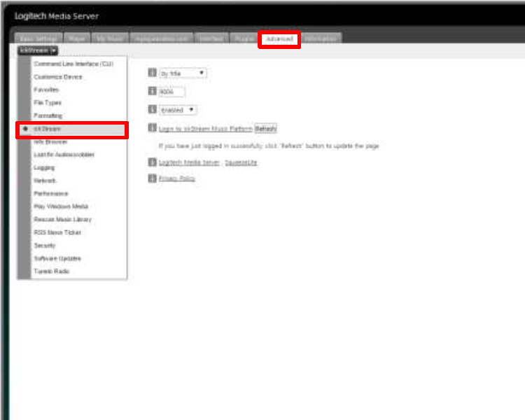Image resolution: width=525 pixels, height=420 pixels.
Task: Click the info icon beside Logitech Media Server link
Action: click(152, 162)
